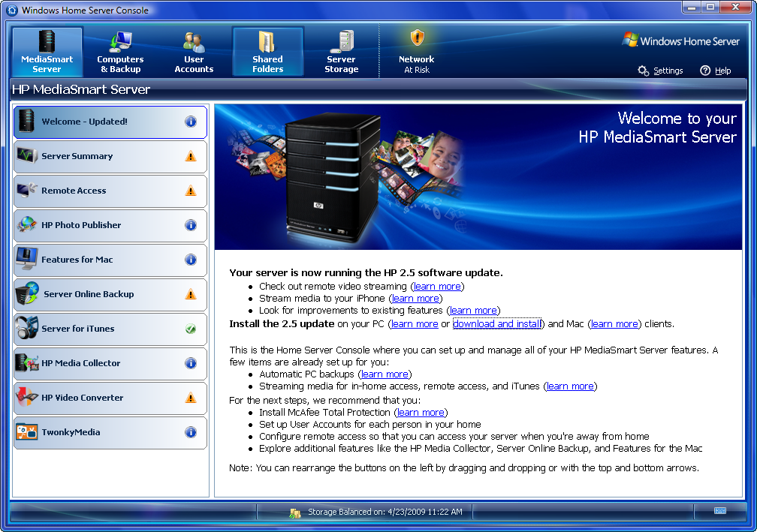This screenshot has height=532, width=757.
Task: Open Computers & Backup tab
Action: click(120, 52)
